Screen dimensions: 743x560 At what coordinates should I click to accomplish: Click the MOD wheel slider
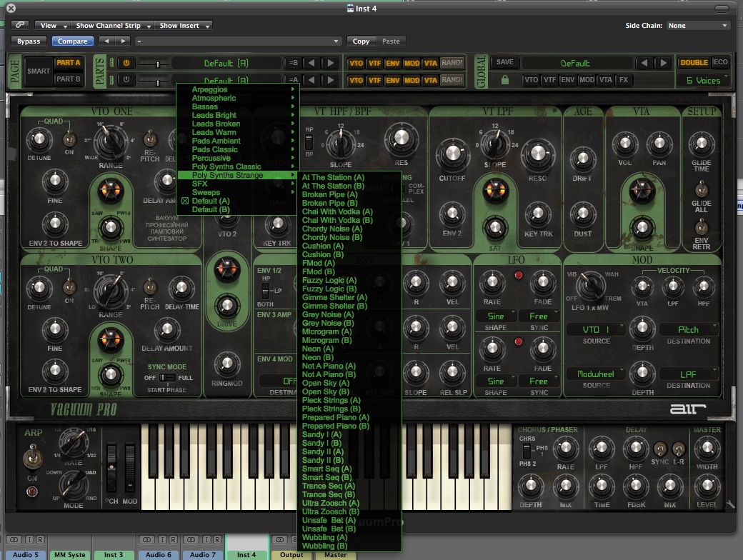(129, 468)
